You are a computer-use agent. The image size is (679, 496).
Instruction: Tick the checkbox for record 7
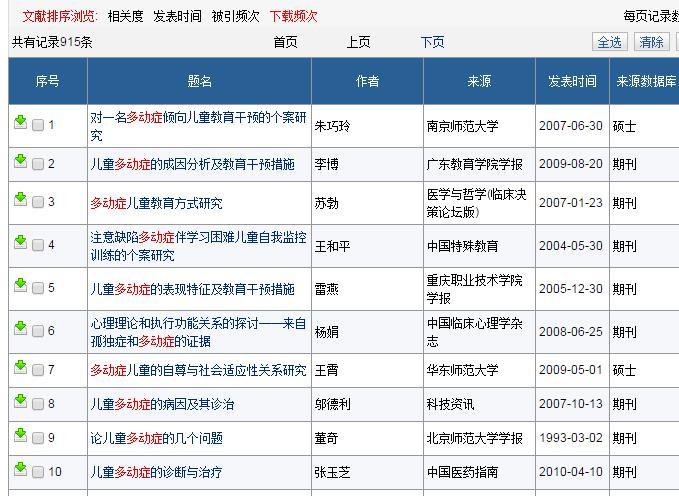pyautogui.click(x=38, y=370)
